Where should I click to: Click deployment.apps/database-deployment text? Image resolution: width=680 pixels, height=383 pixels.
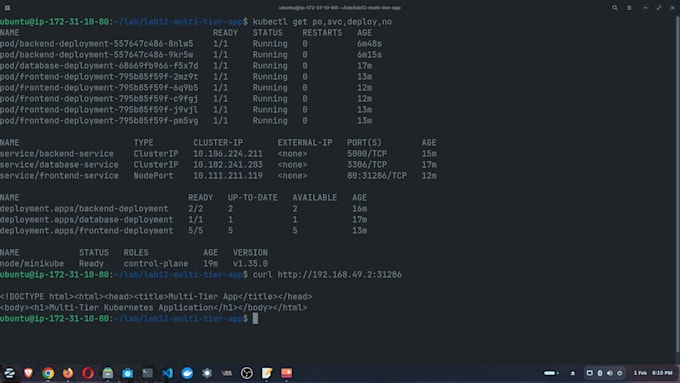(87, 219)
